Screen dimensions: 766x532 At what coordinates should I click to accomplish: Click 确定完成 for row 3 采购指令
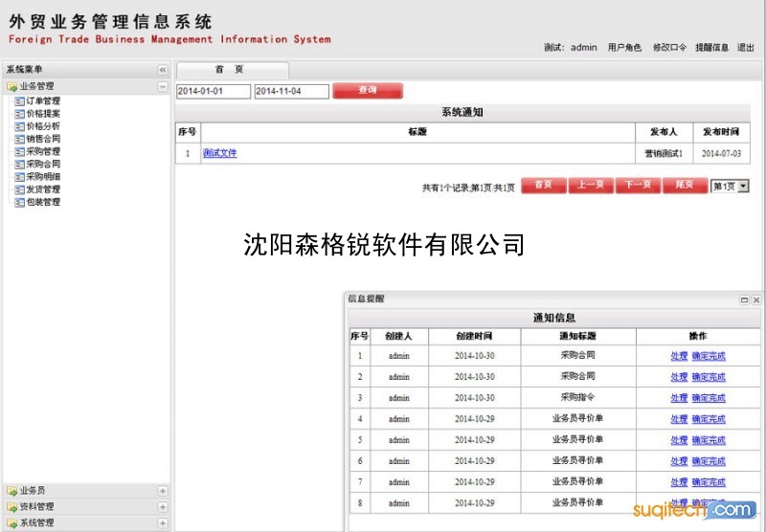[x=709, y=398]
